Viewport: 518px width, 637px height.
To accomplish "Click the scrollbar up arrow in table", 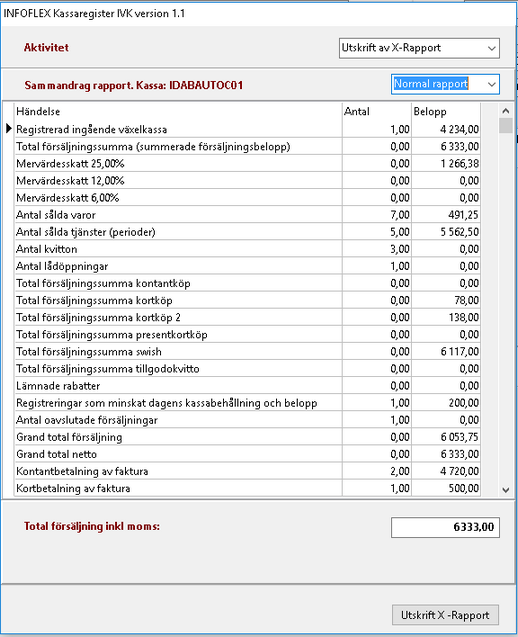I will (x=505, y=110).
